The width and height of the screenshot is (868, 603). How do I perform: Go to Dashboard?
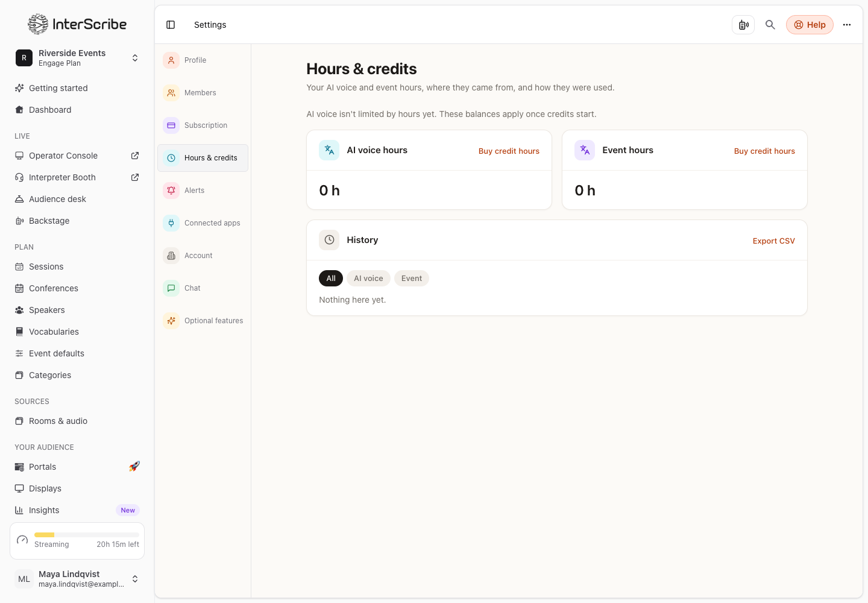click(77, 110)
